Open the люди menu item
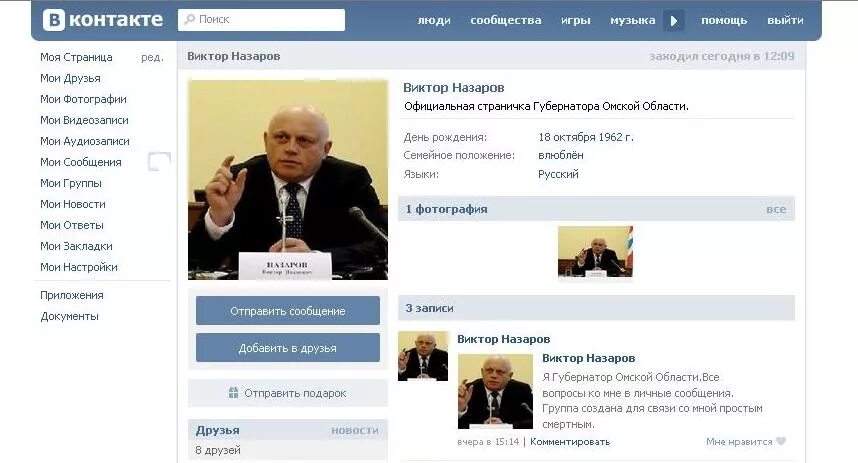 coord(434,20)
